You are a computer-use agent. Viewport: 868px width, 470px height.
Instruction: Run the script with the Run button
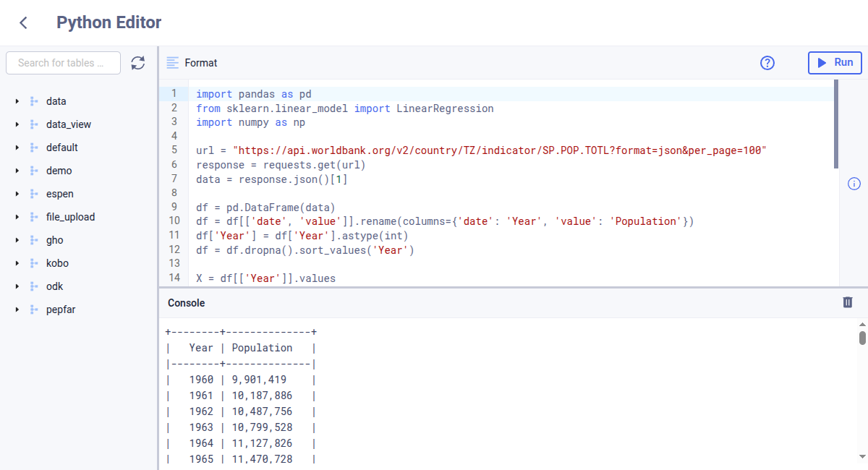835,63
